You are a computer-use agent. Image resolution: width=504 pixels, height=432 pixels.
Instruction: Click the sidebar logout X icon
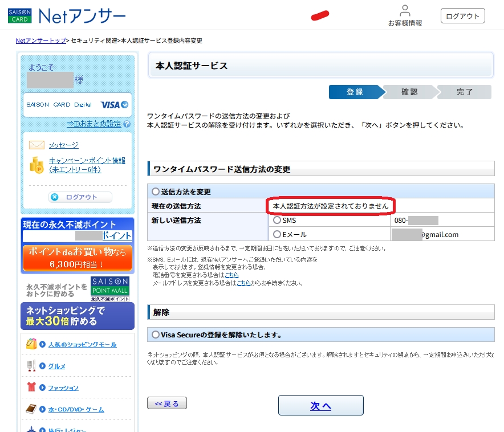coord(55,197)
